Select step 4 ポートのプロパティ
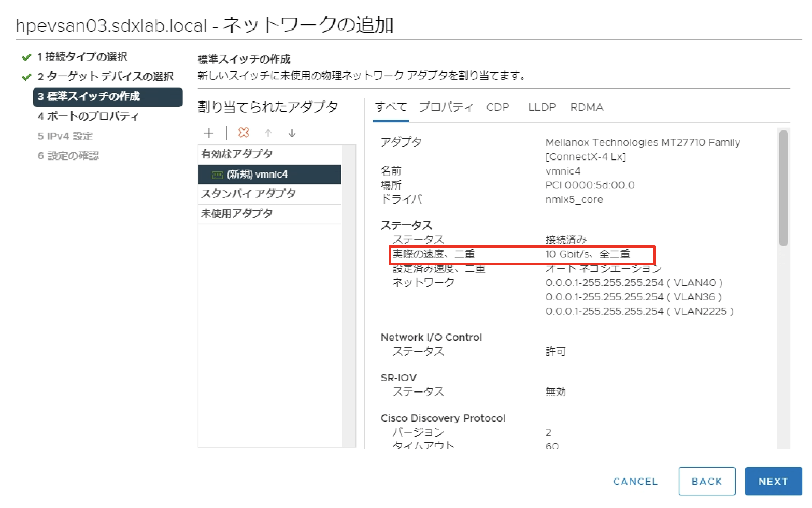This screenshot has width=812, height=508. tap(88, 117)
